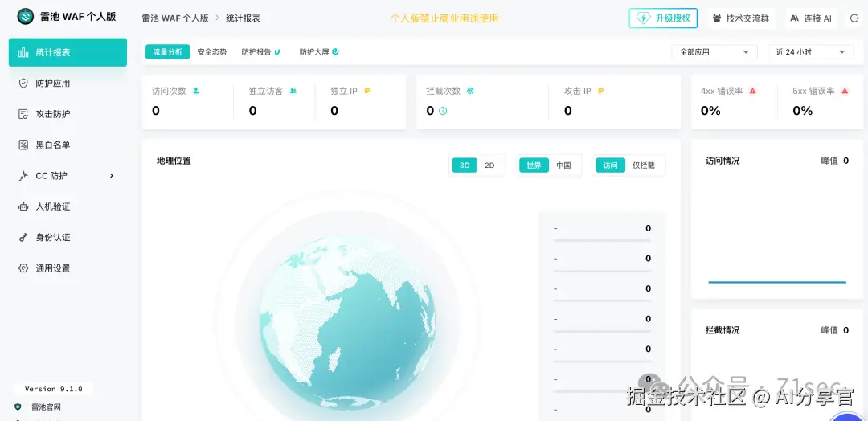868x421 pixels.
Task: Click the IP icon beside 独立 IP
Action: [x=367, y=91]
